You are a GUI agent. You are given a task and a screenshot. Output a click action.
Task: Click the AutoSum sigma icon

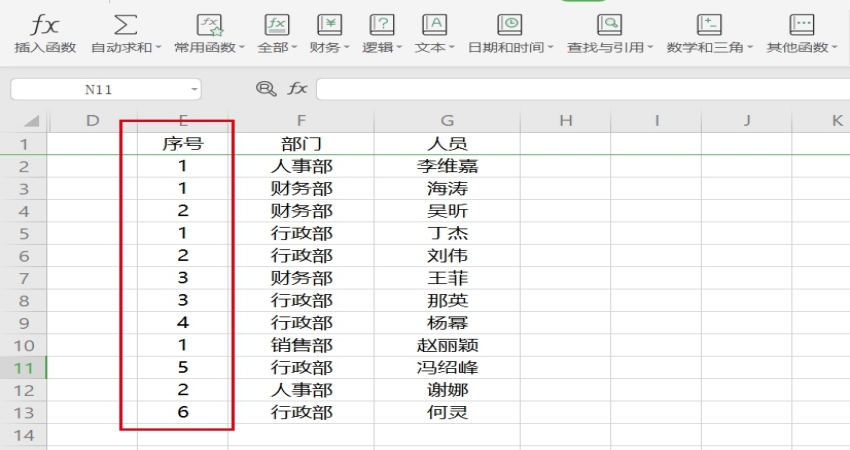[125, 24]
